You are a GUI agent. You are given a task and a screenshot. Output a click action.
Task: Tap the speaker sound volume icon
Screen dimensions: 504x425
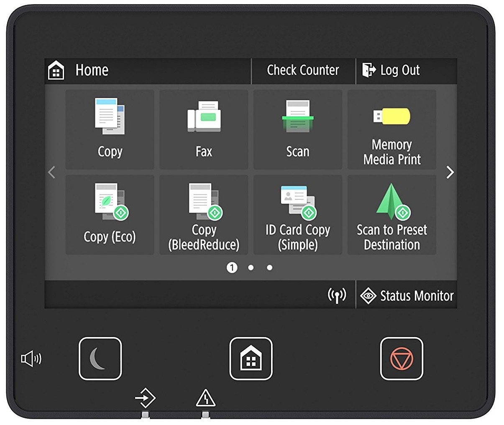(x=31, y=359)
